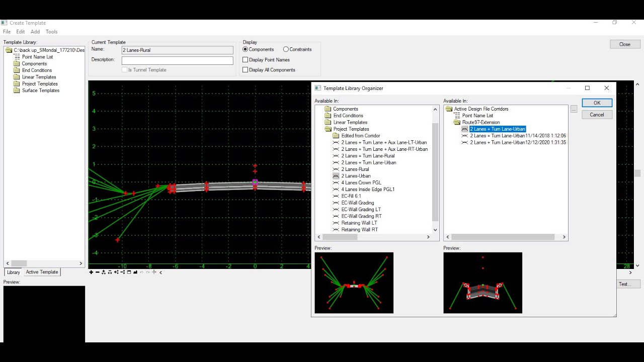Click the Point Name List icon in Template Library
Viewport: 644px width, 362px height.
point(17,57)
